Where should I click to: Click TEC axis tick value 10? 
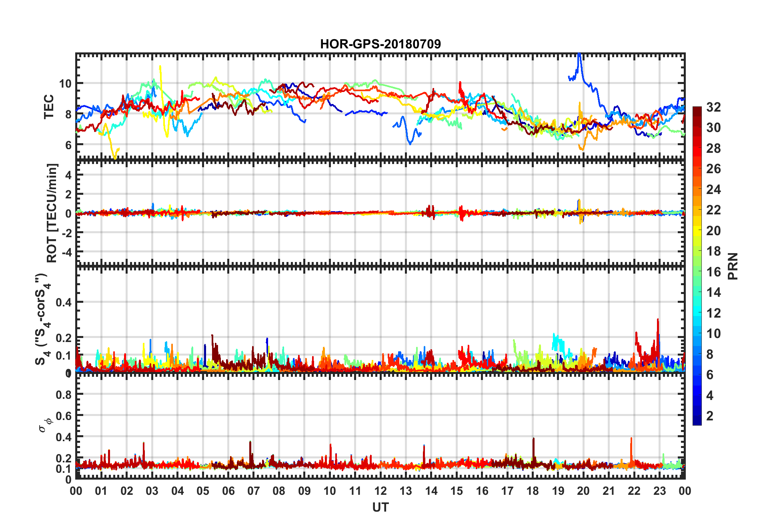[65, 84]
